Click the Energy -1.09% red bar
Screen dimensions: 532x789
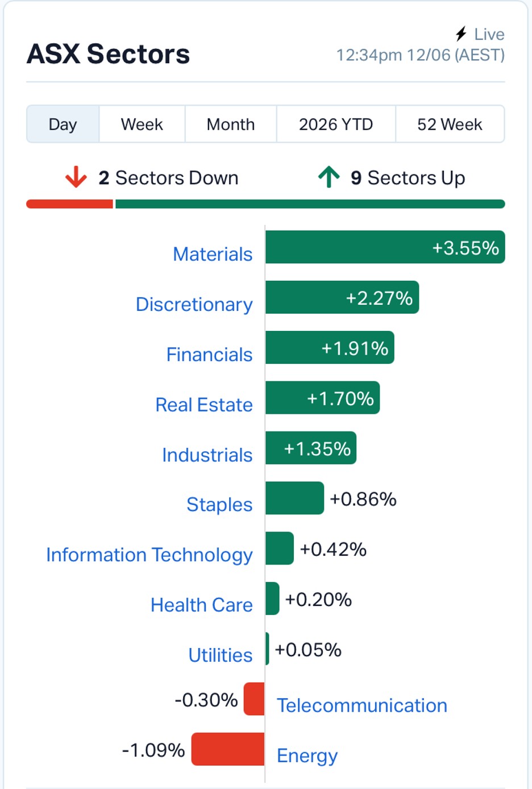pos(228,749)
